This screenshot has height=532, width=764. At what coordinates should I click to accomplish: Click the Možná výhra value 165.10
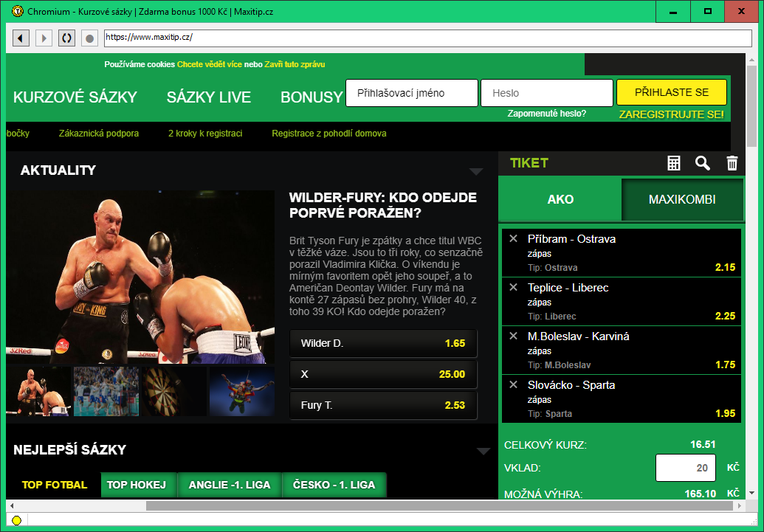pos(701,494)
